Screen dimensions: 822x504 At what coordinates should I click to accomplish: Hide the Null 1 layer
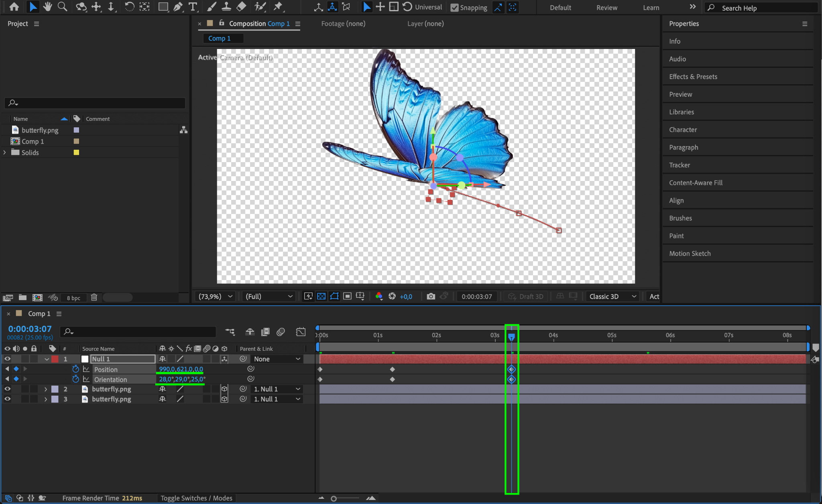[x=7, y=359]
